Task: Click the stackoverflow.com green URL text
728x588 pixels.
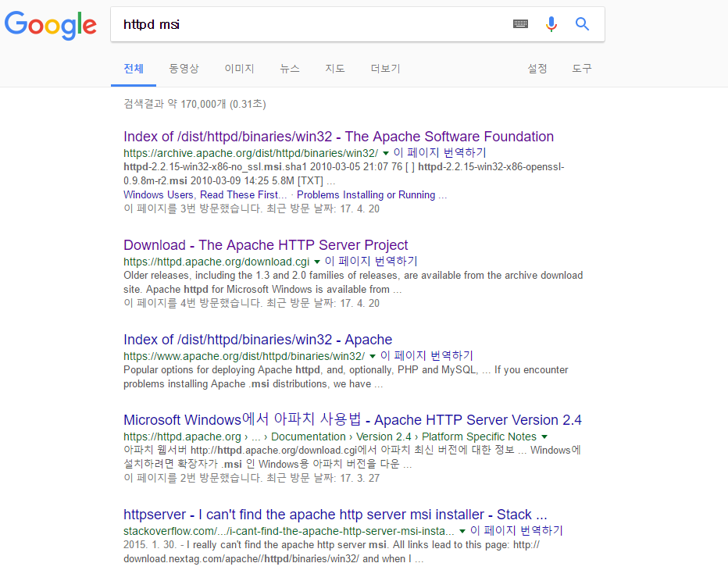Action: click(x=289, y=531)
